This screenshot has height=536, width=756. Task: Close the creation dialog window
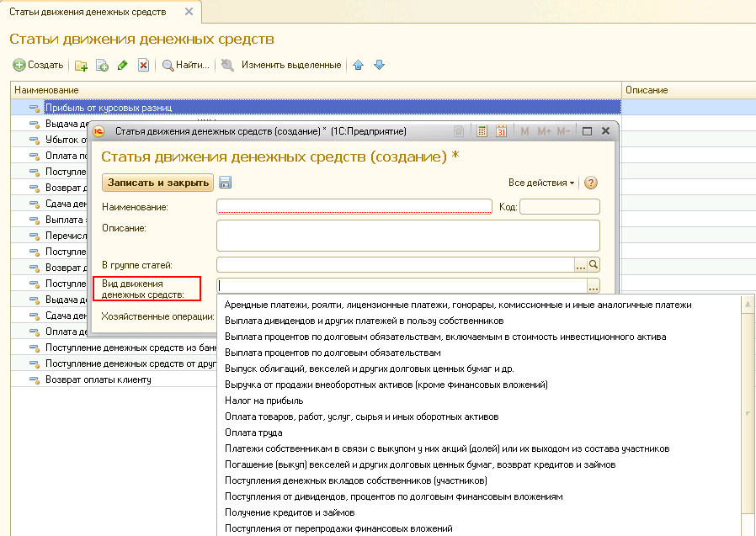(x=606, y=131)
